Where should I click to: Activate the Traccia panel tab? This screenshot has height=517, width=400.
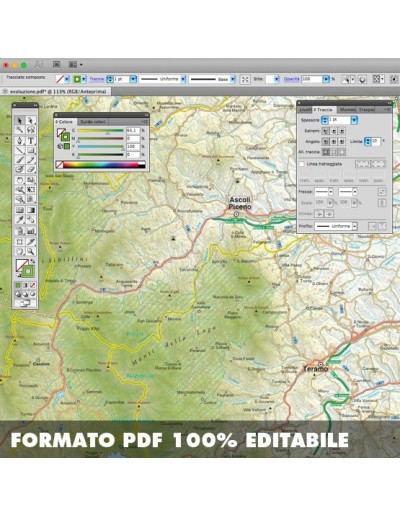(324, 110)
